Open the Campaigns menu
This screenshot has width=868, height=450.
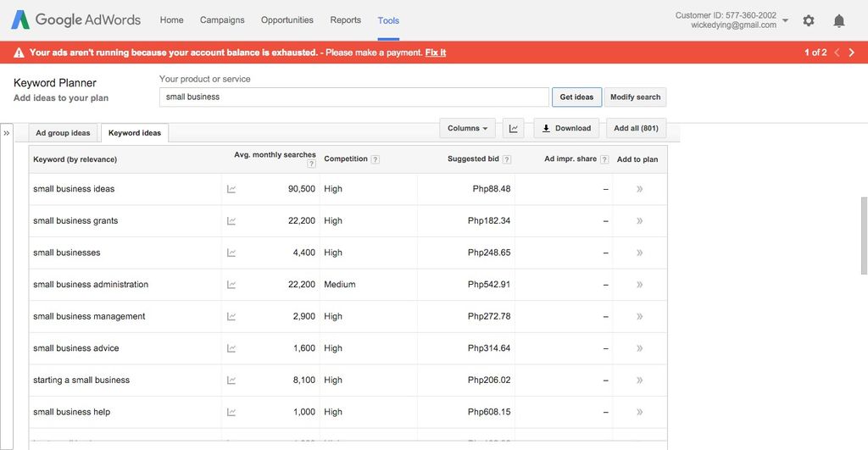[222, 20]
